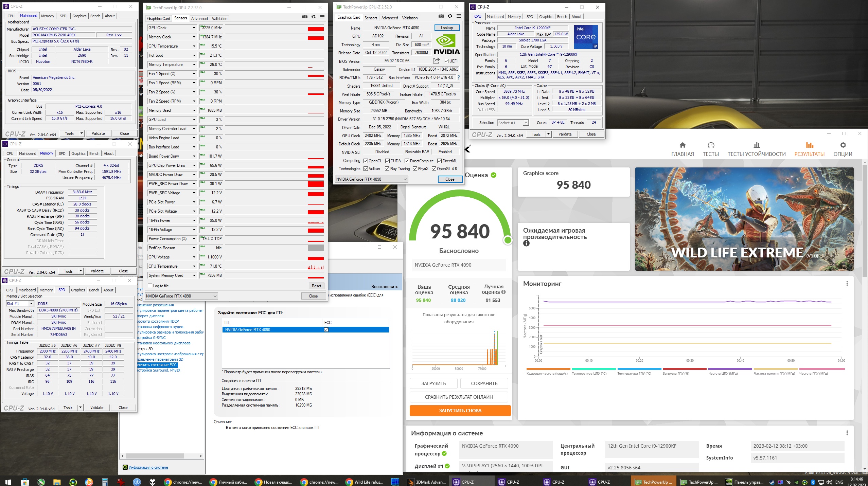
Task: Click the 3DMark results vertical scrollbar
Action: (x=865, y=221)
